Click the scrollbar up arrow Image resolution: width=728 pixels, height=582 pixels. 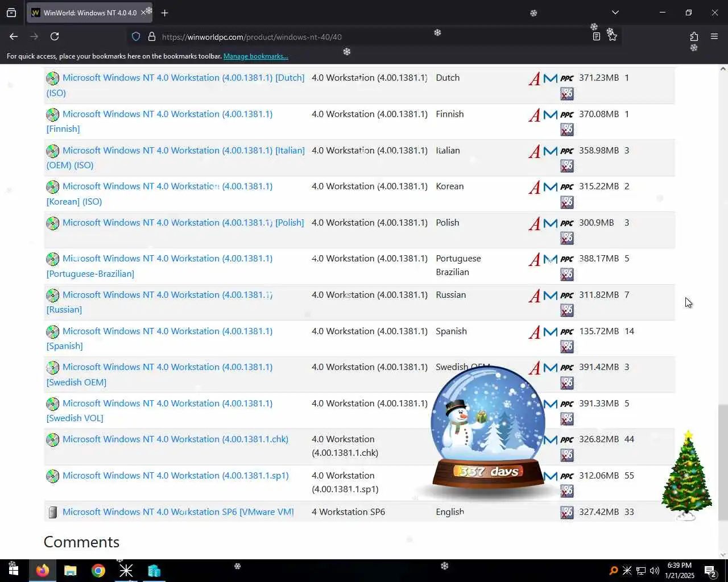(x=723, y=69)
